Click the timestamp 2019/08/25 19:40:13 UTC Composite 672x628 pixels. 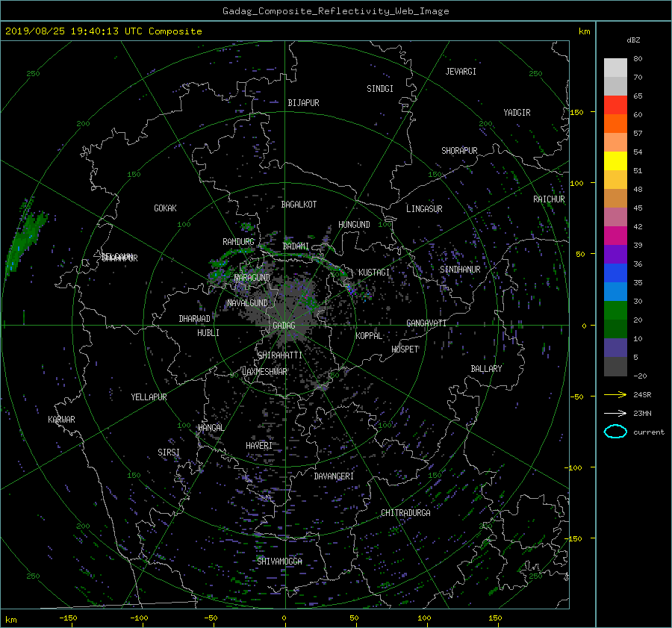point(103,31)
